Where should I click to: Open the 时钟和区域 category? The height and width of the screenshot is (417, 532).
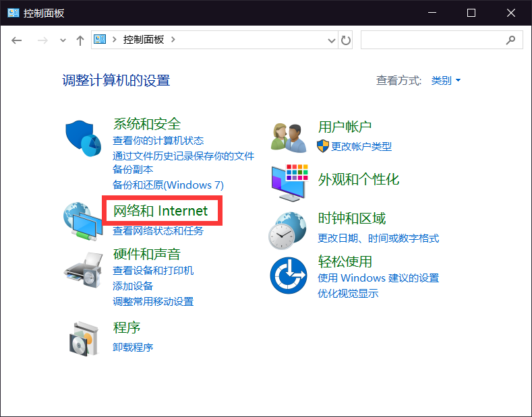(352, 218)
